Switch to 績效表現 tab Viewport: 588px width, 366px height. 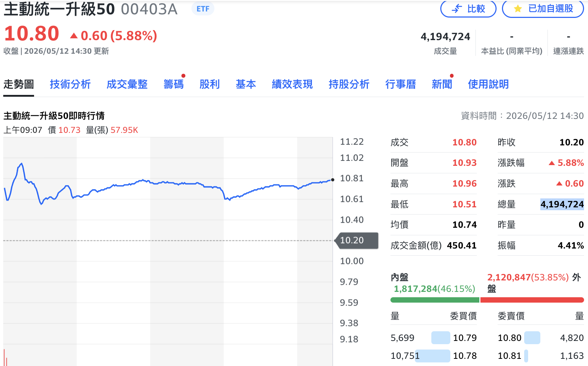[x=292, y=85]
